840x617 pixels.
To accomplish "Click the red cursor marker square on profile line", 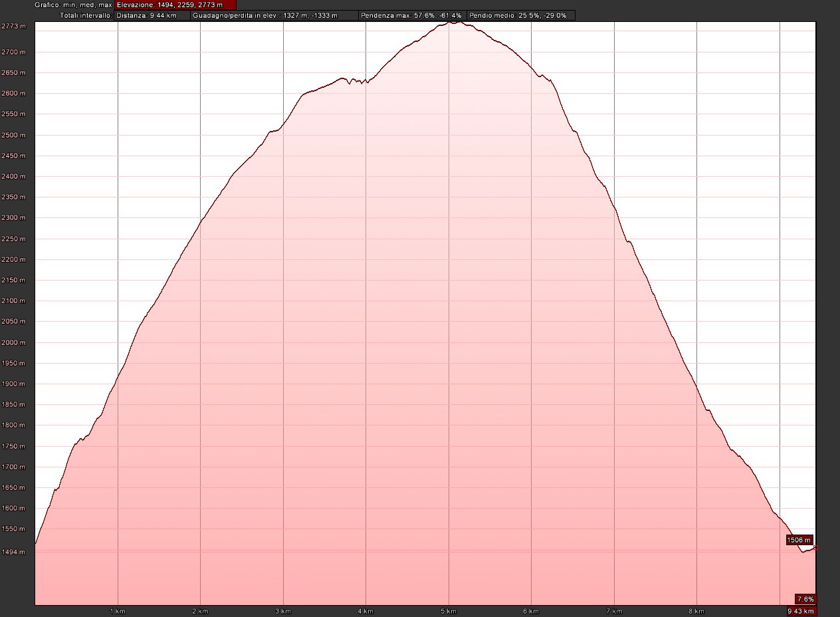I will pos(815,548).
